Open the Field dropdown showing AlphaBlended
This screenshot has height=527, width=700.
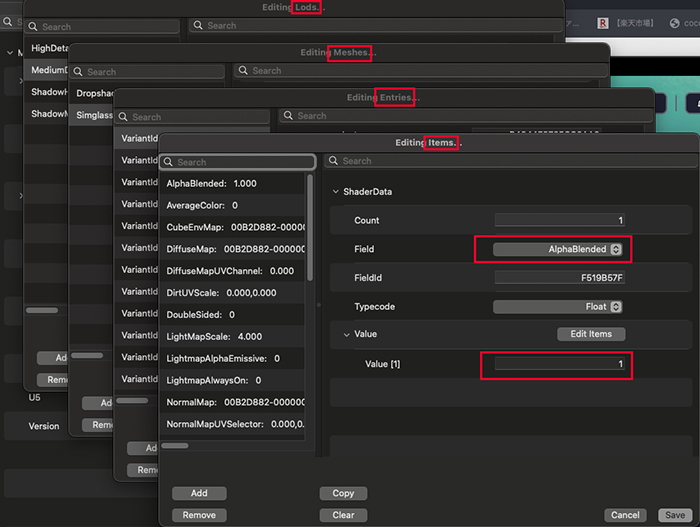(558, 249)
